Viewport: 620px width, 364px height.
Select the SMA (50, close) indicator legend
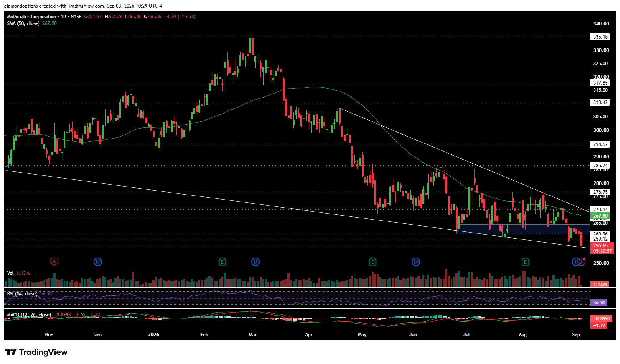tap(23, 23)
